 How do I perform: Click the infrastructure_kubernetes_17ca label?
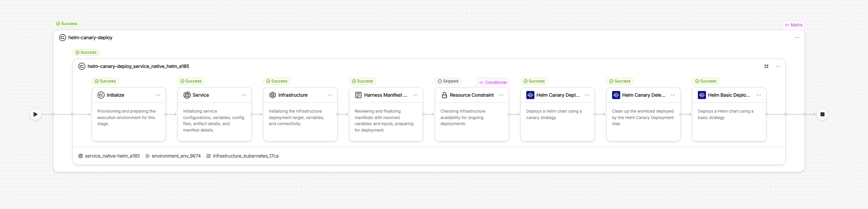246,156
